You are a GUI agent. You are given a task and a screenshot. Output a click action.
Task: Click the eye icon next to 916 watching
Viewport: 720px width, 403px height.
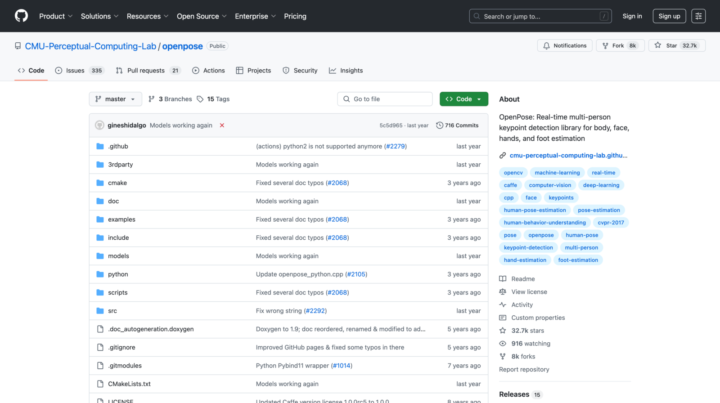click(503, 343)
